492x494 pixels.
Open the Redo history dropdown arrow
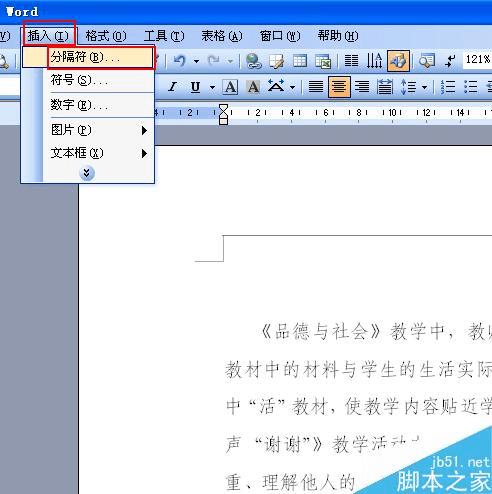click(x=231, y=61)
